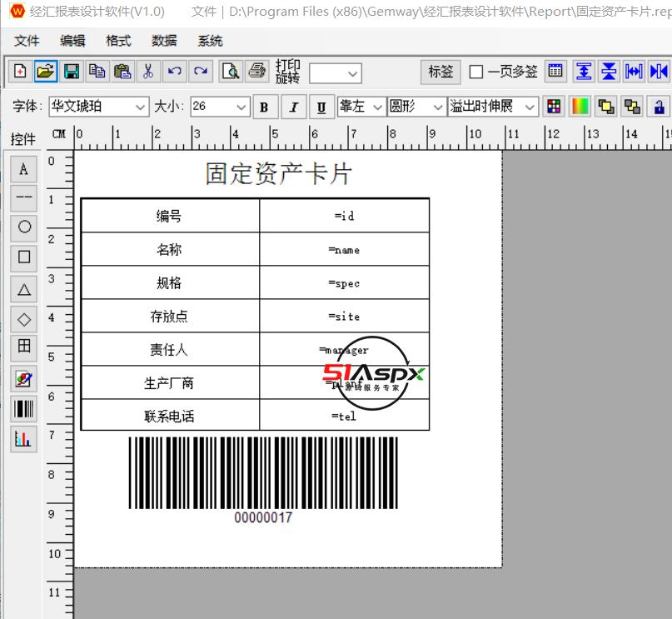Select the text label control tool

click(x=24, y=169)
